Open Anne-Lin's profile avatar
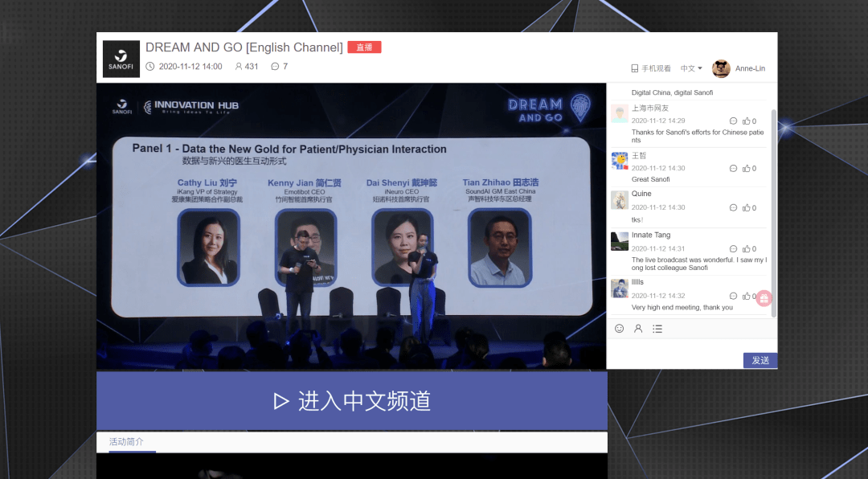 click(x=721, y=69)
